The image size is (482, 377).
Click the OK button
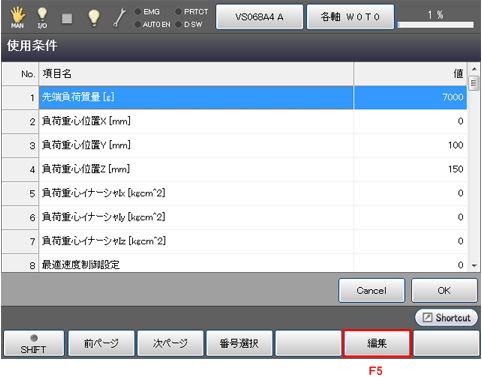444,291
